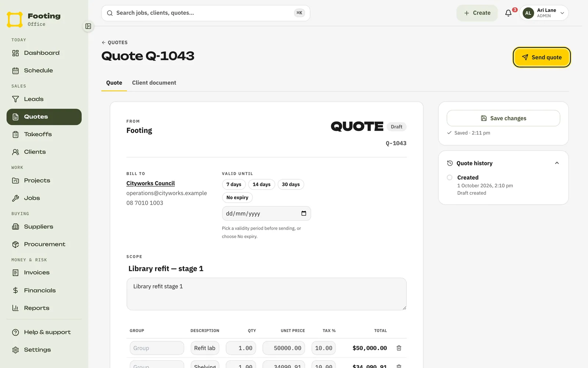588x368 pixels.
Task: Click Save changes button
Action: click(503, 118)
